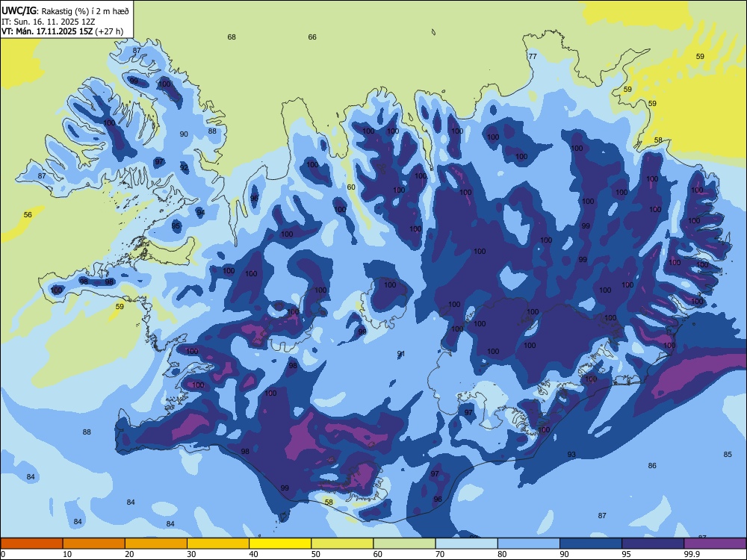The height and width of the screenshot is (560, 747).
Task: Click the legend tick label '10'
Action: (67, 554)
